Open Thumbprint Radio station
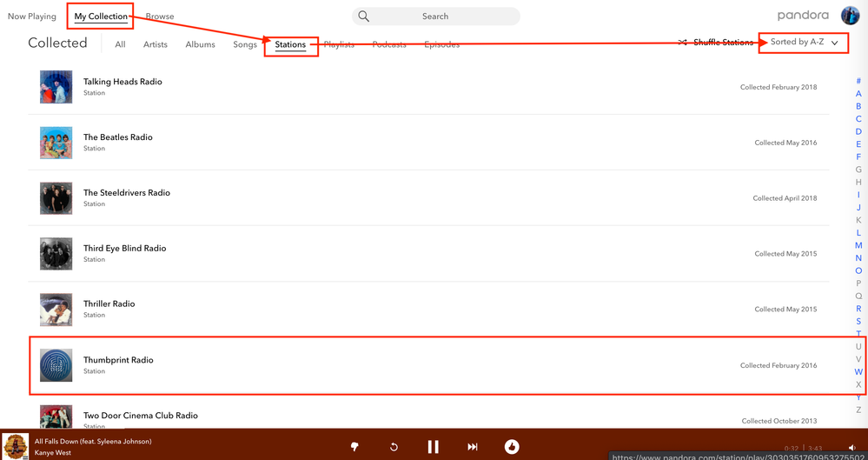 pyautogui.click(x=118, y=360)
